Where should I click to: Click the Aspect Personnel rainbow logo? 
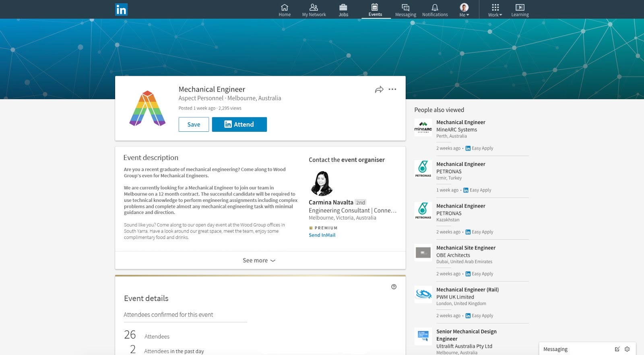point(147,108)
